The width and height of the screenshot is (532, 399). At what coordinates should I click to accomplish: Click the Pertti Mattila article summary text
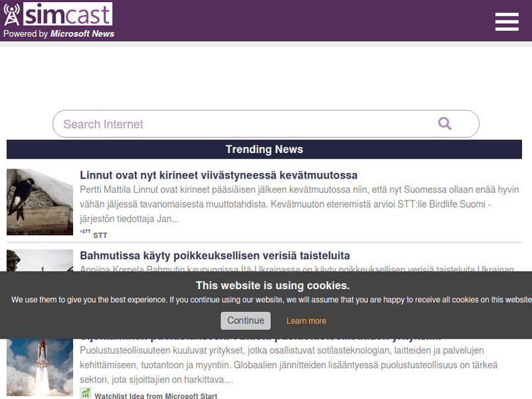click(298, 204)
